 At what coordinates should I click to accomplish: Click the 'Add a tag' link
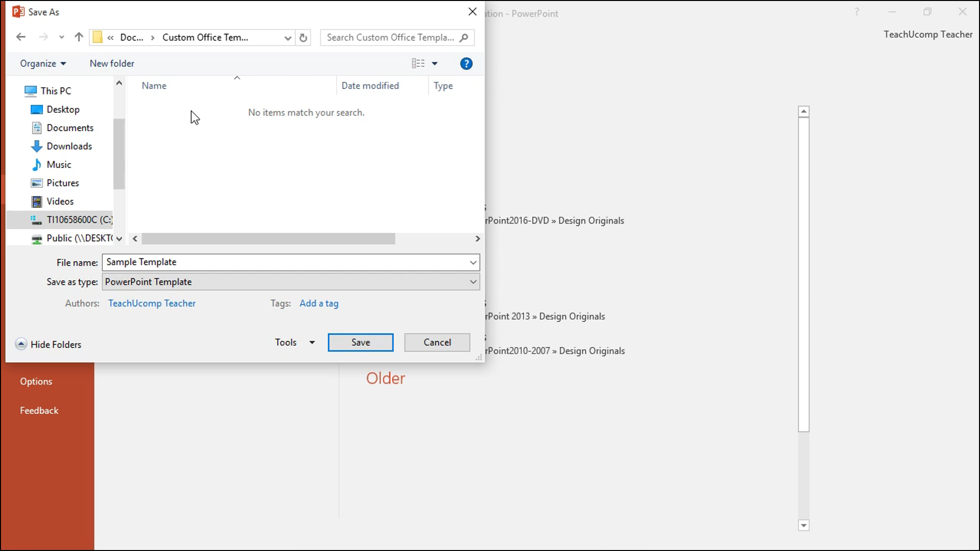(x=318, y=302)
